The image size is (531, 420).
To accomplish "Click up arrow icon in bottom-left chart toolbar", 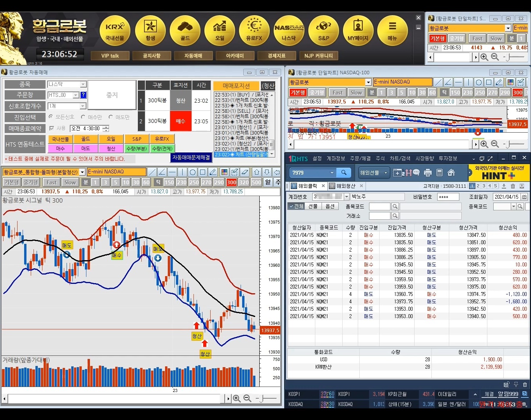I will coord(257,172).
